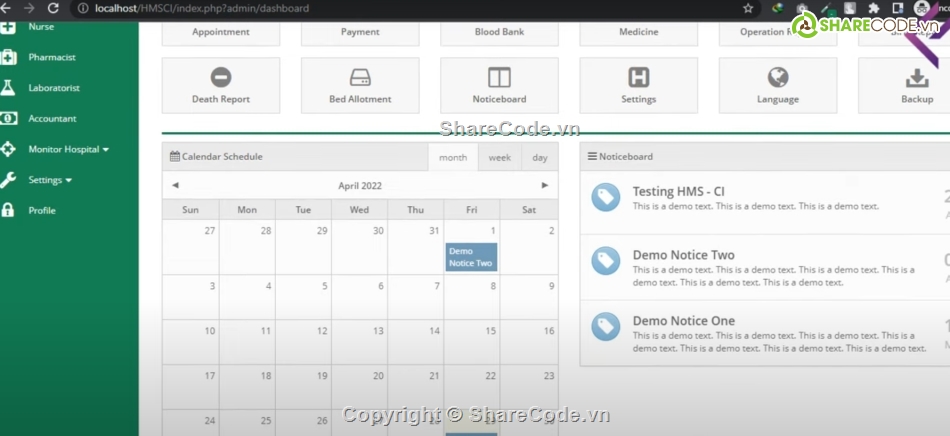Click the Noticeboard panel list icon
The image size is (950, 436).
click(x=592, y=156)
